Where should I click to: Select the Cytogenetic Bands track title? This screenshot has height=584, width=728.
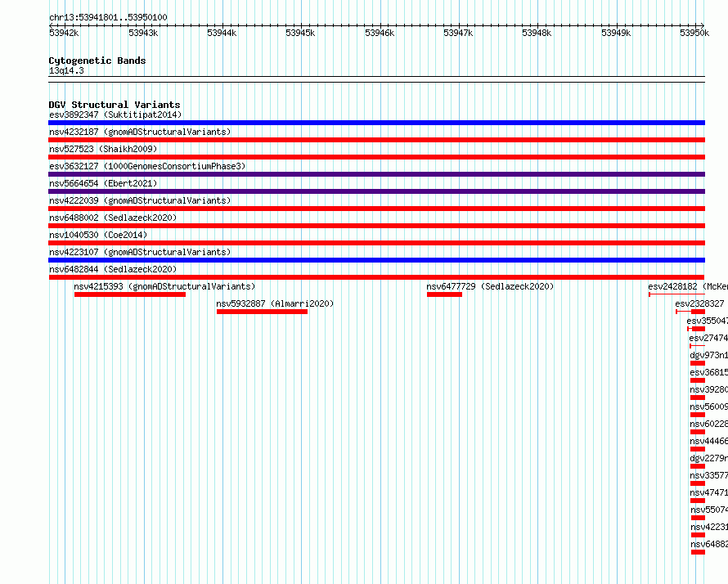click(97, 61)
